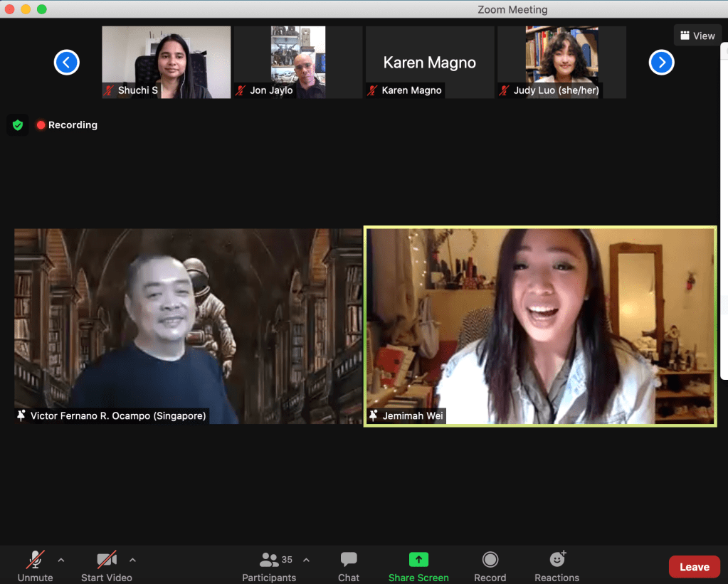This screenshot has height=584, width=728.
Task: Open the Reactions emoji menu
Action: pyautogui.click(x=557, y=560)
